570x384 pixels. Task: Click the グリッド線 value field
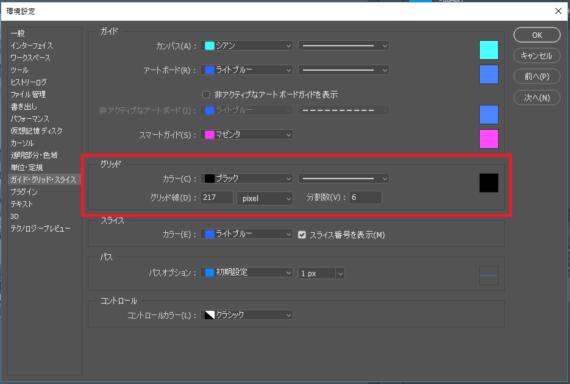pos(217,197)
